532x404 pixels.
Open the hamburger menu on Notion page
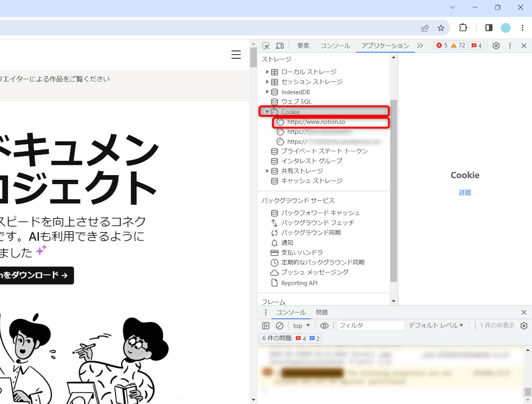click(x=236, y=55)
